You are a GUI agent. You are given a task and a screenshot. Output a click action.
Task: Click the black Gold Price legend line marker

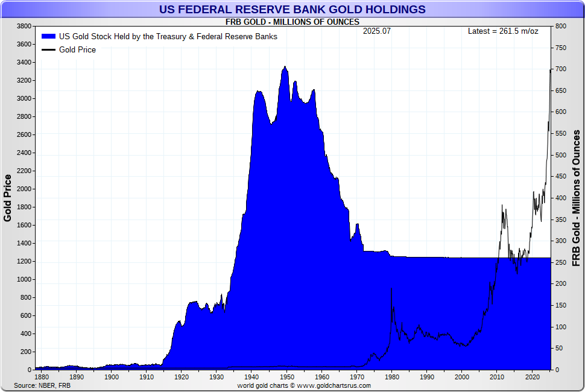point(48,49)
